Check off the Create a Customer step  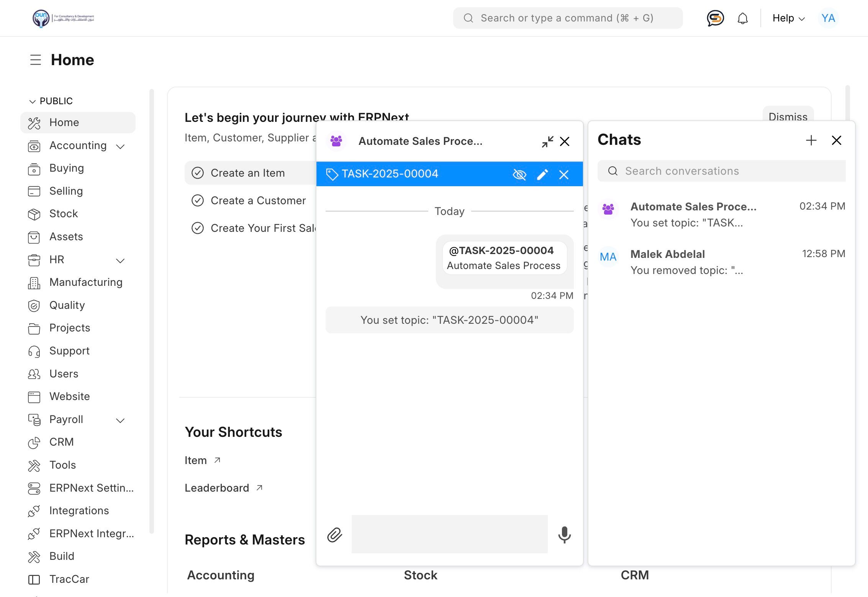(x=198, y=200)
